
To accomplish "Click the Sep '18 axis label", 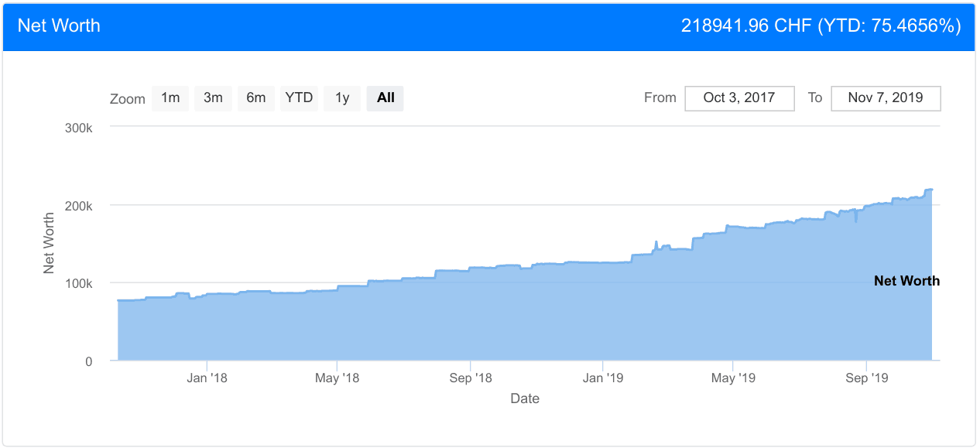I will click(x=471, y=378).
